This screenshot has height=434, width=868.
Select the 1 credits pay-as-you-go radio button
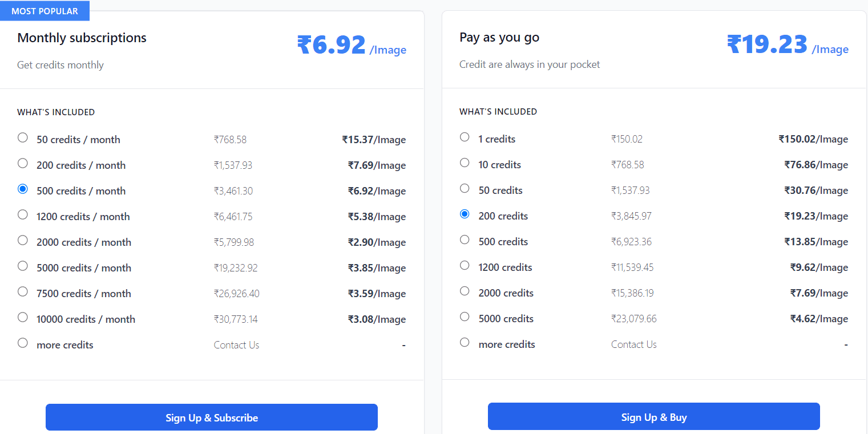pos(465,137)
